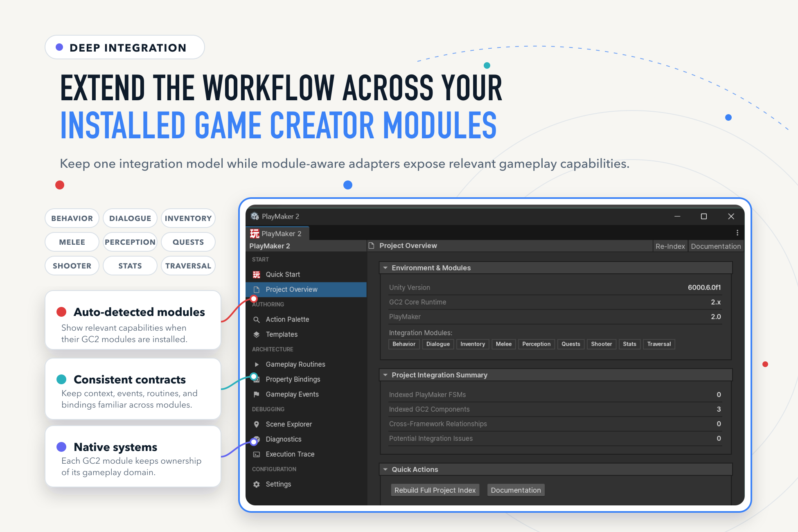Screen dimensions: 798x532
Task: Collapse the Environment & Modules section
Action: pyautogui.click(x=385, y=268)
